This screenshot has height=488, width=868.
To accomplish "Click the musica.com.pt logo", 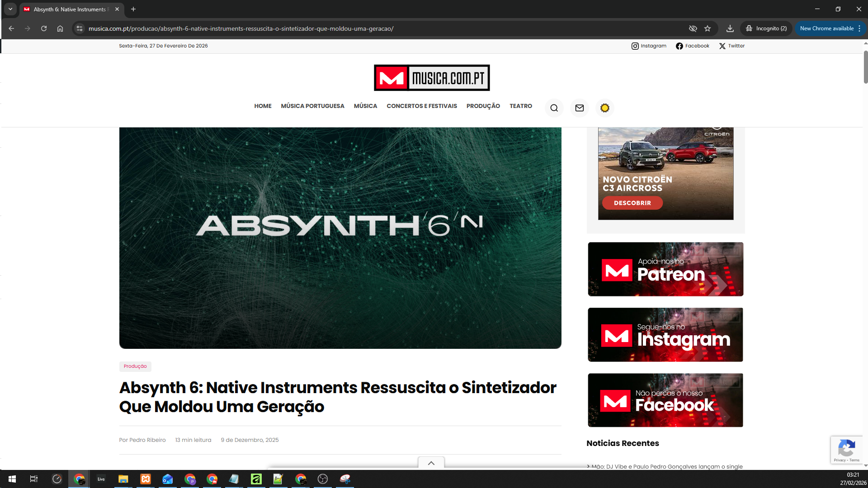I will pyautogui.click(x=432, y=78).
